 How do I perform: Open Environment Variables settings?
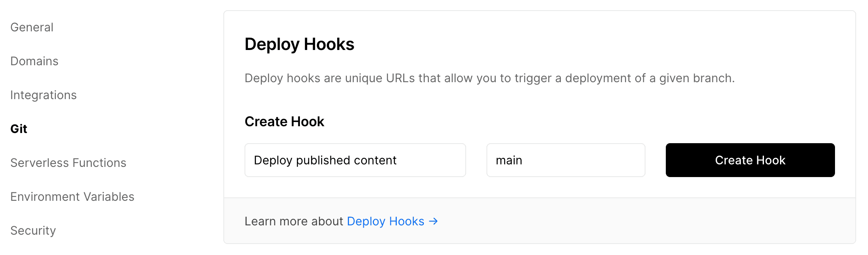tap(72, 197)
